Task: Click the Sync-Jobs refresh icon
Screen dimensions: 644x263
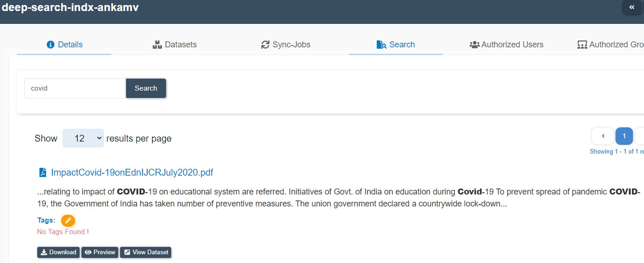Action: click(265, 45)
